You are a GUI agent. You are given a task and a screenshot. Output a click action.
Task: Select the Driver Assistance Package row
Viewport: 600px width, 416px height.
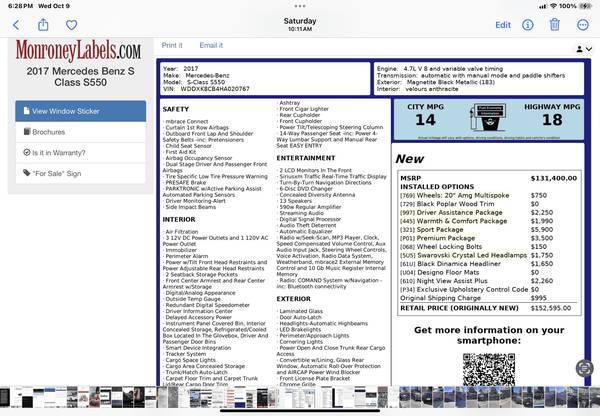(489, 212)
